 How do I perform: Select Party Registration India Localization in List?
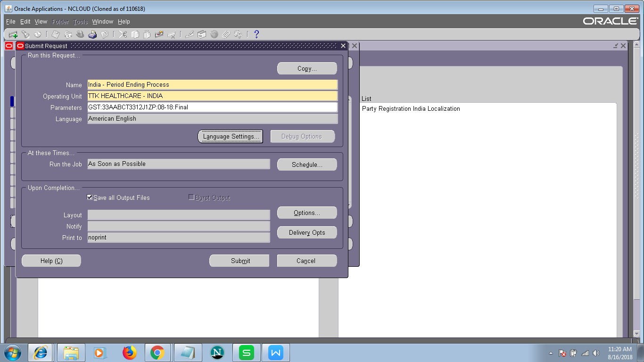coord(411,109)
